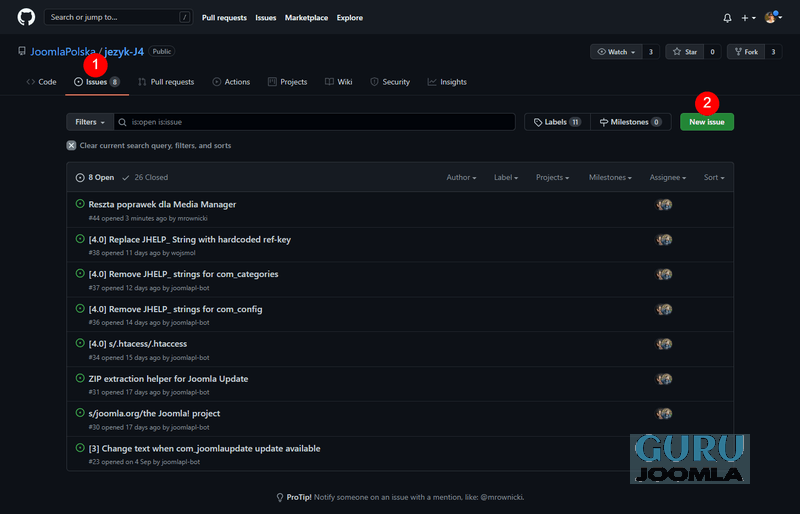Click open-status icon of Reszta poprawek issue

(x=80, y=204)
